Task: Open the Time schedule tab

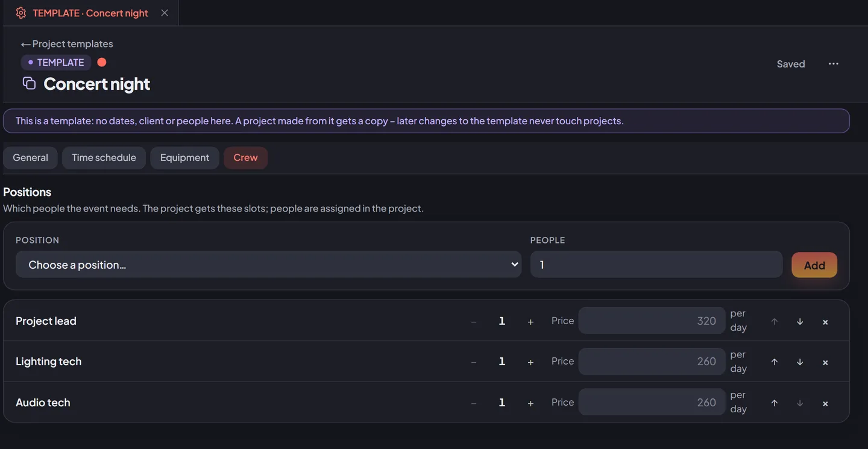Action: [104, 158]
